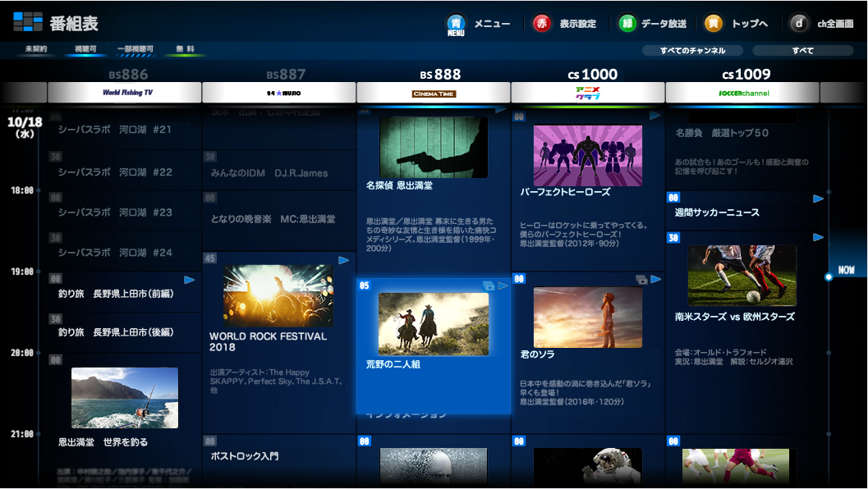Open the 名探偵 恩出満堂 gunman thumbnail
The width and height of the screenshot is (868, 489).
tap(434, 147)
